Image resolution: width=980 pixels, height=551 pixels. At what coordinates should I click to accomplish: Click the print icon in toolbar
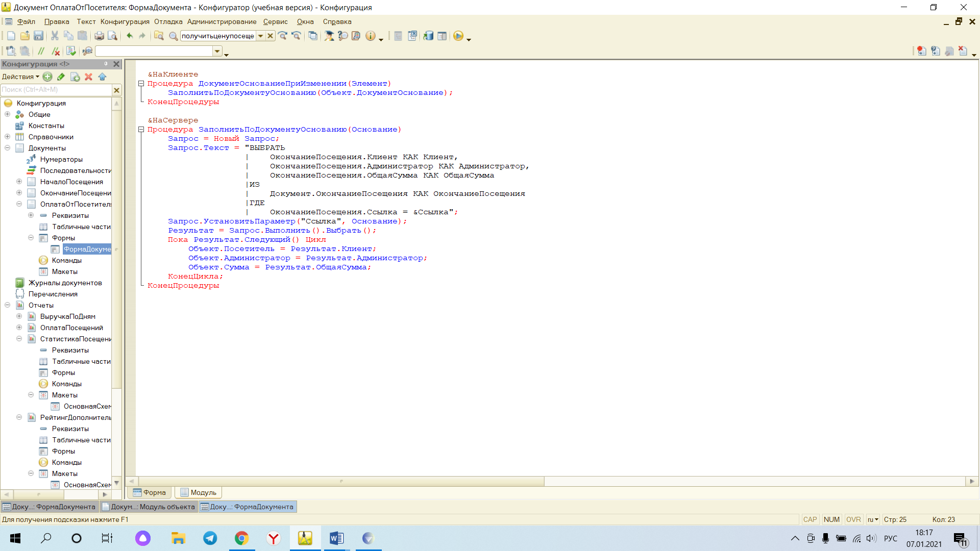pyautogui.click(x=99, y=36)
